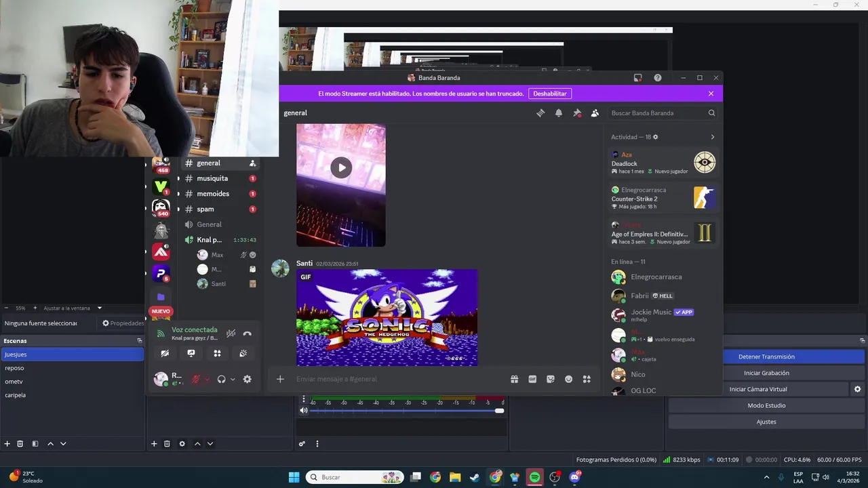
Task: Open the GIF picker button
Action: pos(532,379)
